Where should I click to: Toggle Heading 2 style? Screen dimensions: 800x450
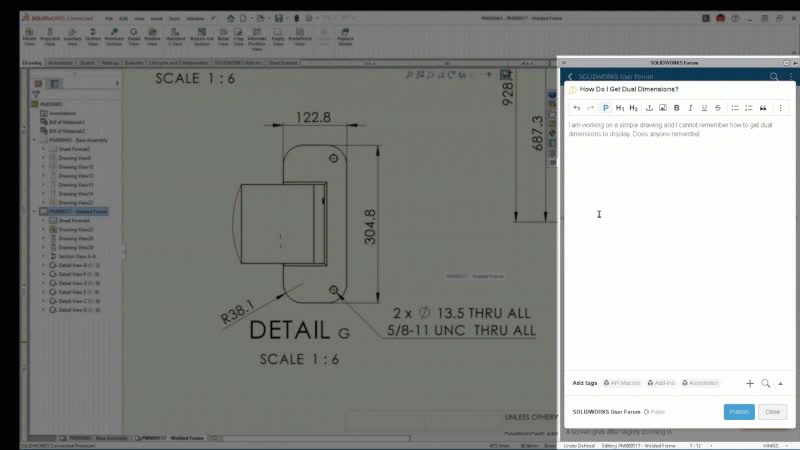[633, 108]
